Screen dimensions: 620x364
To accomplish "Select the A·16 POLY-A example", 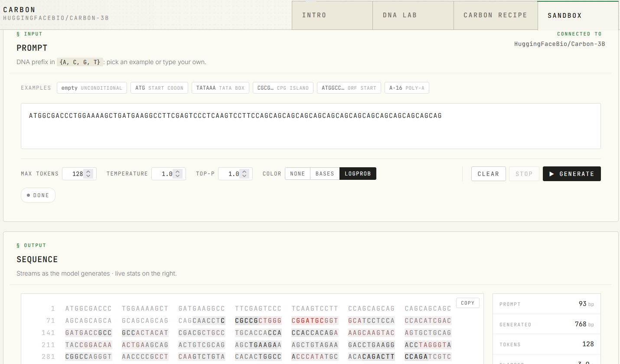I will [407, 88].
